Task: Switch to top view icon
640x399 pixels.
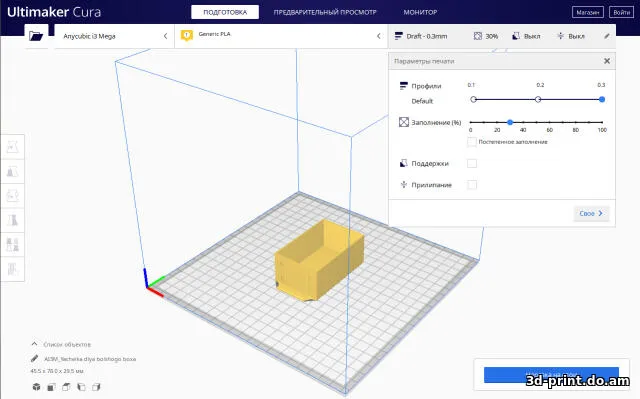Action: (x=66, y=387)
